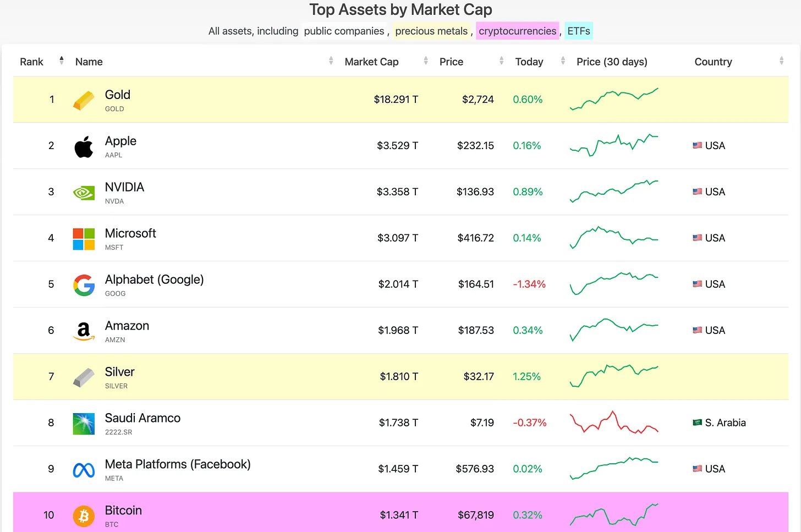The width and height of the screenshot is (801, 532).
Task: Open the Alphabet (Google) company page
Action: coord(154,279)
